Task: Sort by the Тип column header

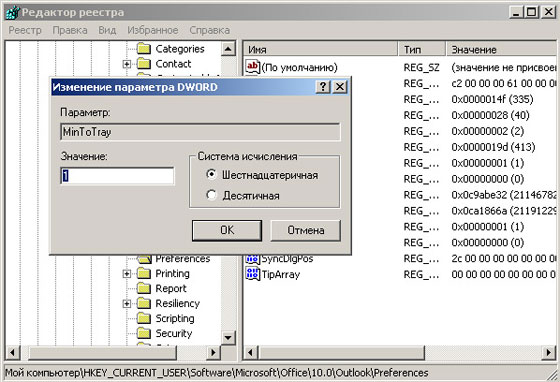Action: (422, 49)
